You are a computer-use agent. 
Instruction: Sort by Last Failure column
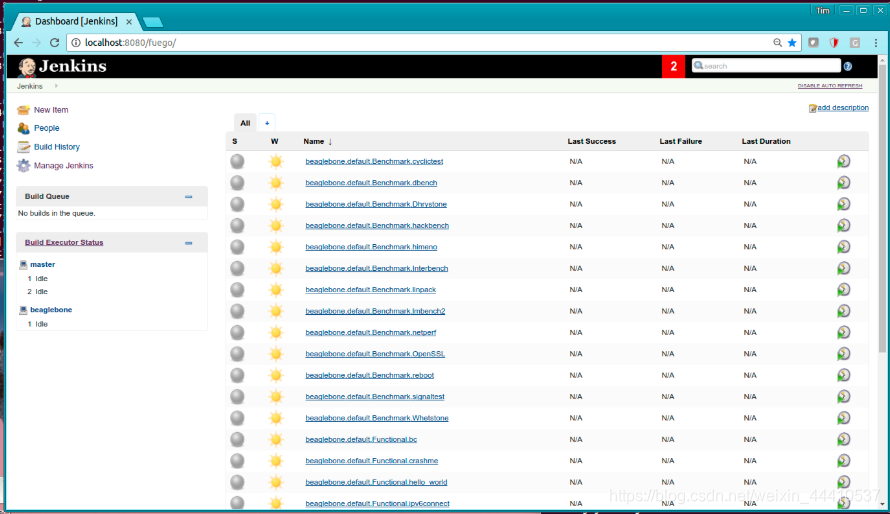(x=681, y=141)
